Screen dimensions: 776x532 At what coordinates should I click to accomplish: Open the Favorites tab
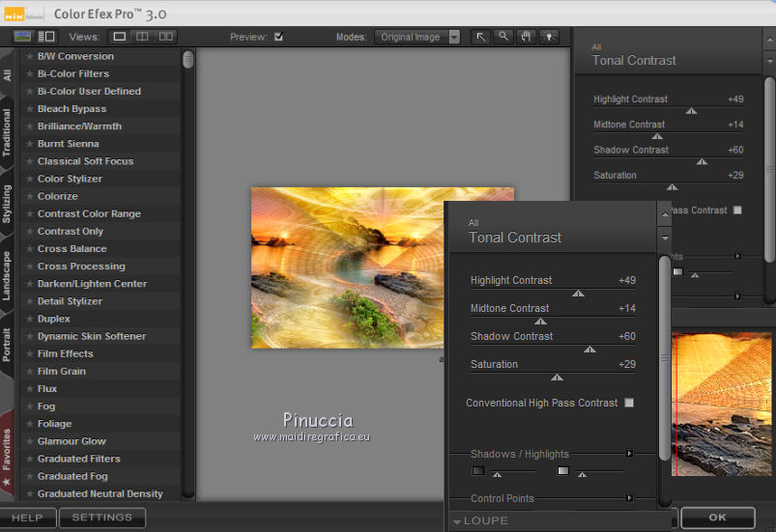[x=7, y=454]
